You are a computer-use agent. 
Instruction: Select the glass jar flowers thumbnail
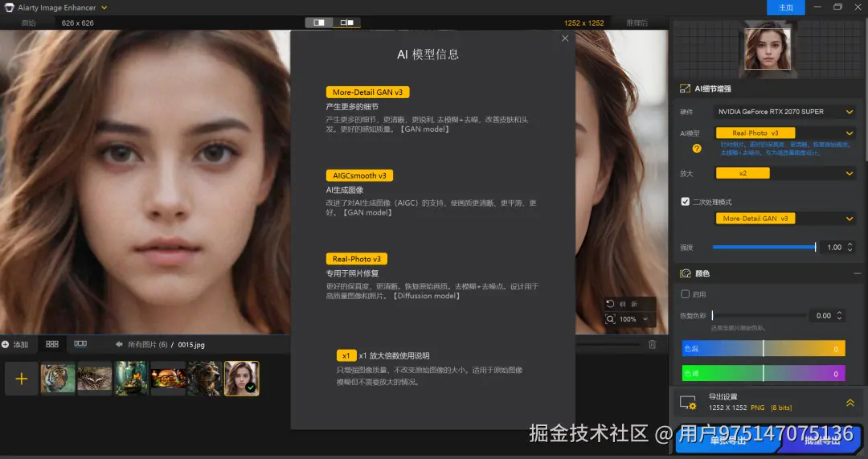point(131,378)
